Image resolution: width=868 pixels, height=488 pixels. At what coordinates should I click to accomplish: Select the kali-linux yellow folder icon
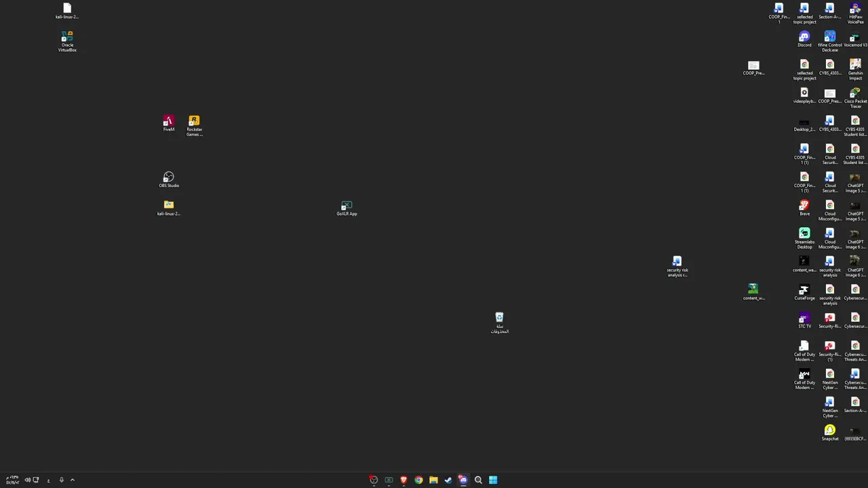169,208
